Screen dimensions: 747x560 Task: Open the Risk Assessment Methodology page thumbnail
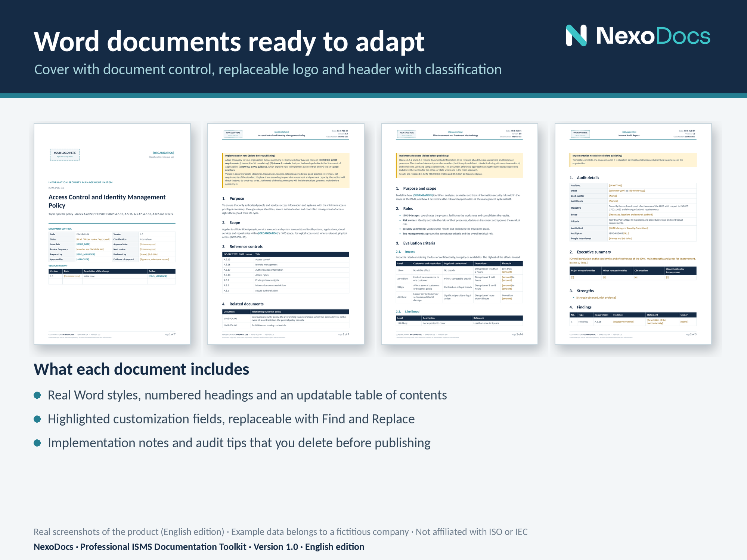[x=459, y=234]
